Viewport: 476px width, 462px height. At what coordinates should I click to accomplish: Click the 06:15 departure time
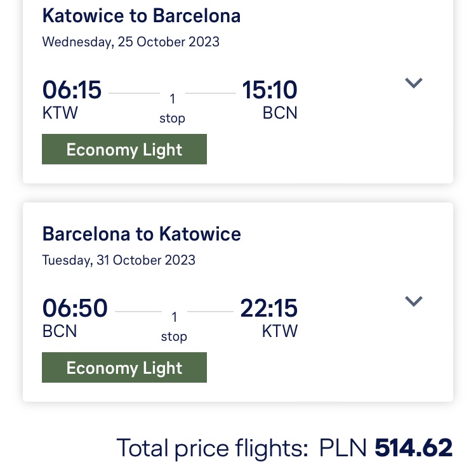tap(72, 90)
